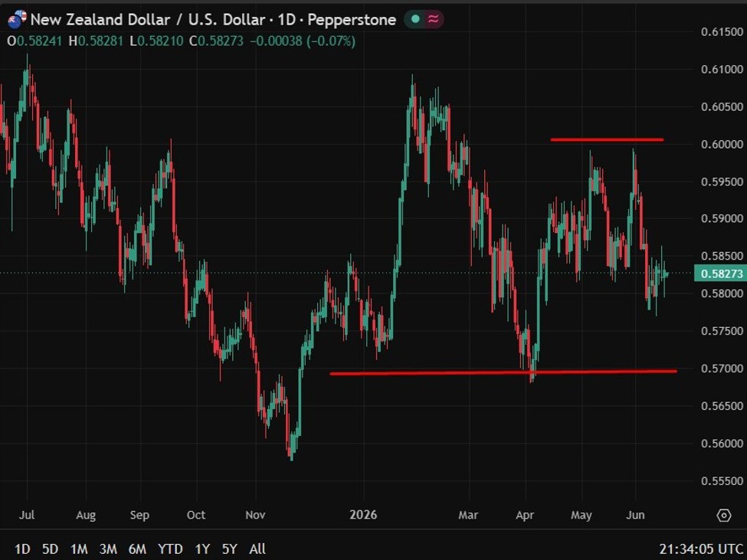The height and width of the screenshot is (560, 747).
Task: Select the All time range
Action: (x=257, y=549)
